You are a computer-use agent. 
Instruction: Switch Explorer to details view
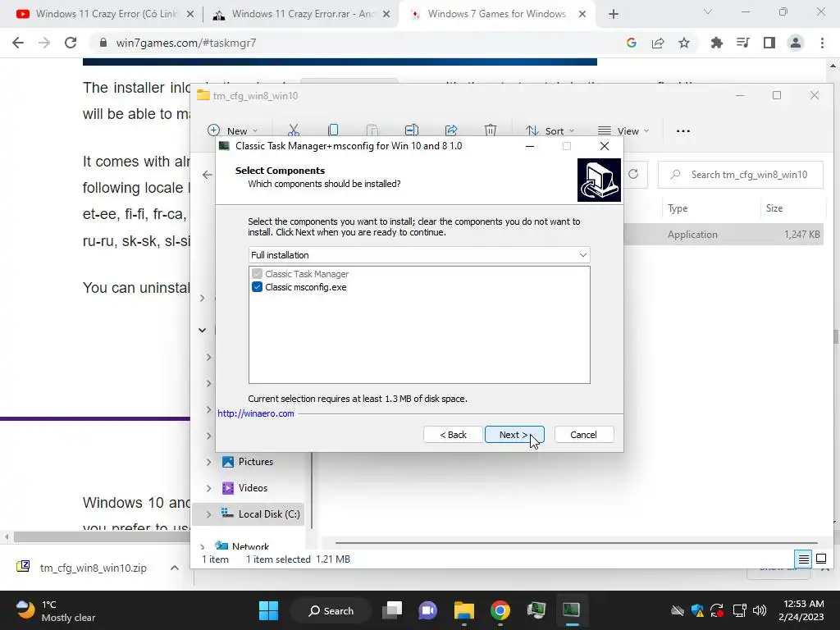804,559
